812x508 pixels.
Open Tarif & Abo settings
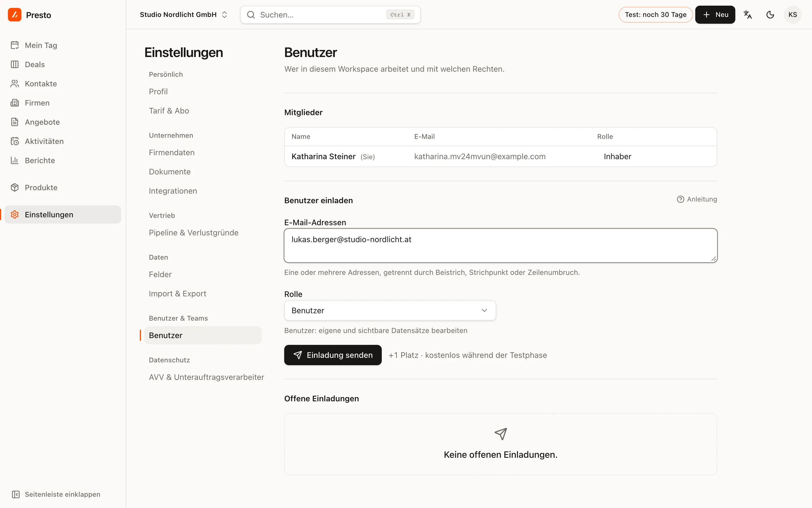pos(169,111)
